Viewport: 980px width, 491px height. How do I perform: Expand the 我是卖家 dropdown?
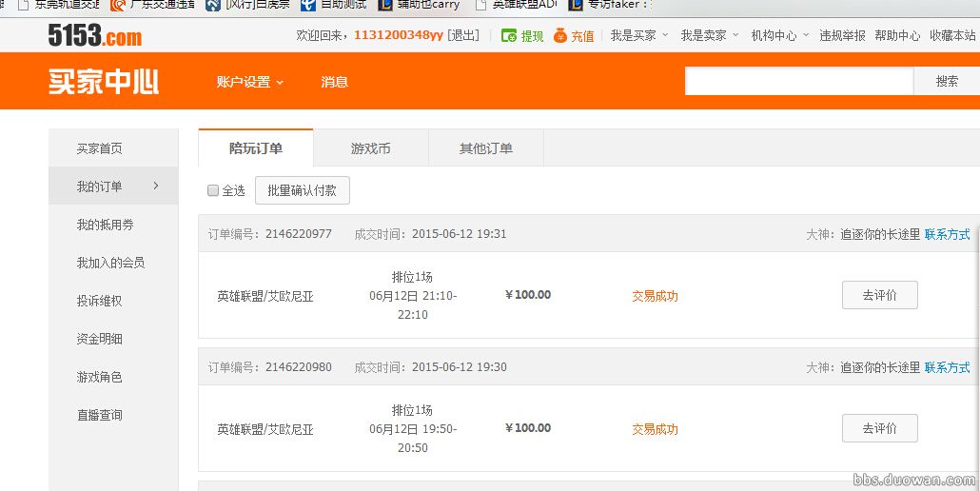[710, 35]
